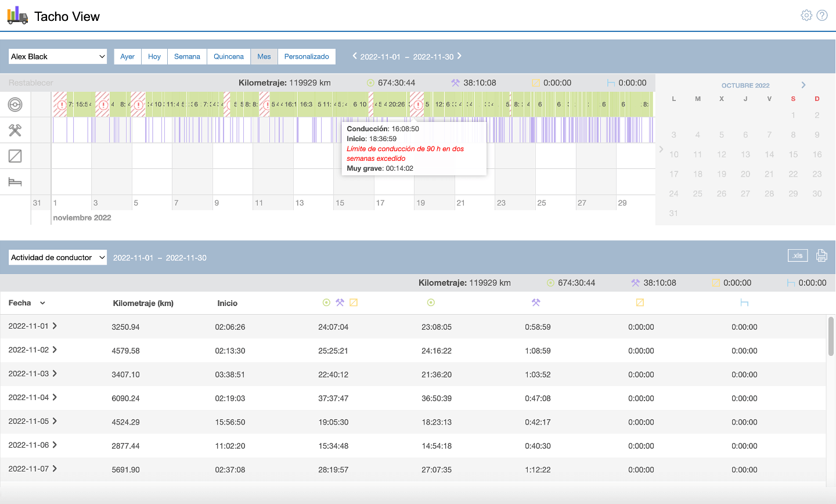Select the driving steering wheel row icon
This screenshot has width=836, height=504.
[x=15, y=105]
